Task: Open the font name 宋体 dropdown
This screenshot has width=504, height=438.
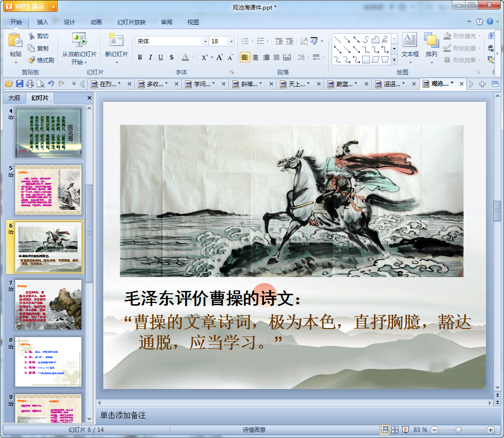Action: coord(205,41)
